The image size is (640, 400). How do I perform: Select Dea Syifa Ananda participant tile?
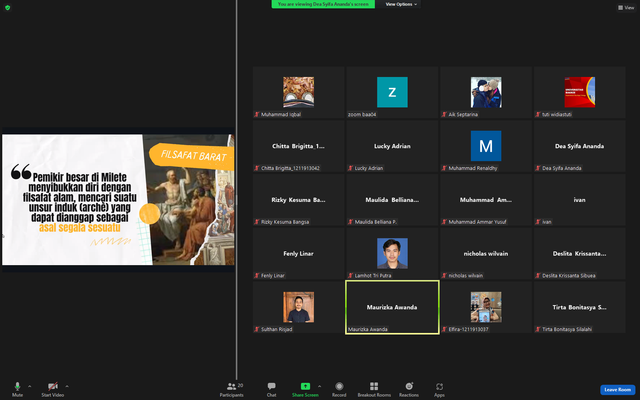(x=580, y=146)
